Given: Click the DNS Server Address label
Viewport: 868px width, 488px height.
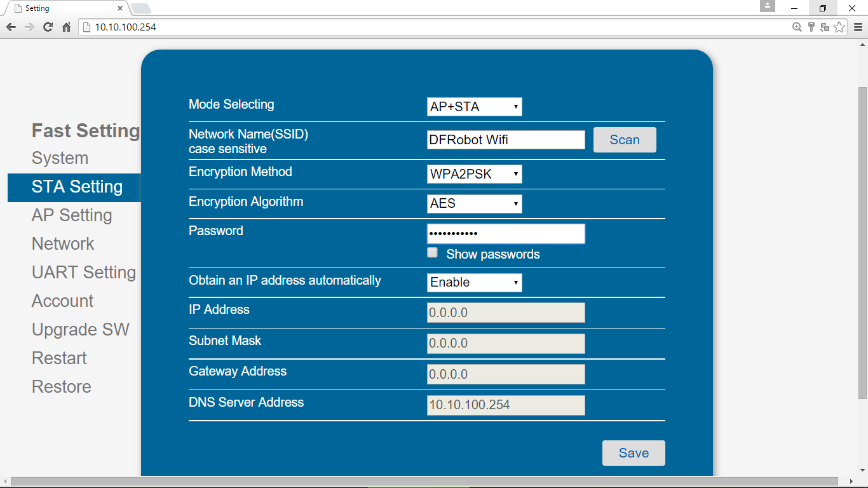Looking at the screenshot, I should pyautogui.click(x=246, y=402).
